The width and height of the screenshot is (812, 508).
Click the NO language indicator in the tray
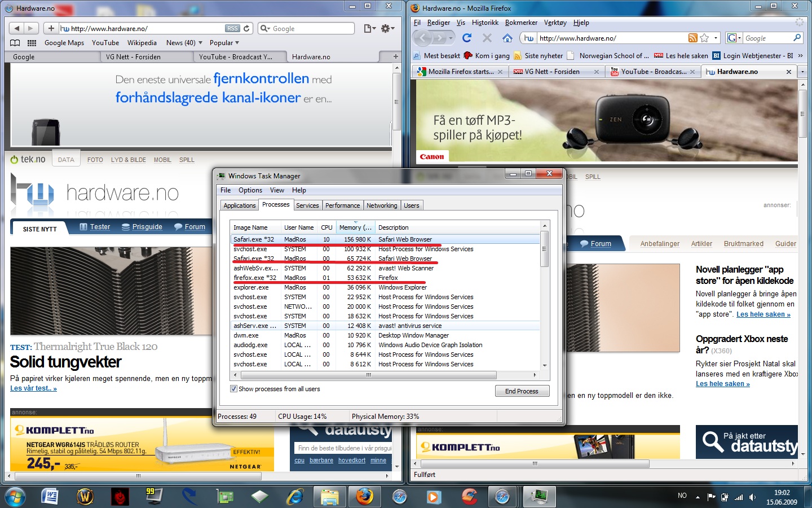(x=682, y=496)
